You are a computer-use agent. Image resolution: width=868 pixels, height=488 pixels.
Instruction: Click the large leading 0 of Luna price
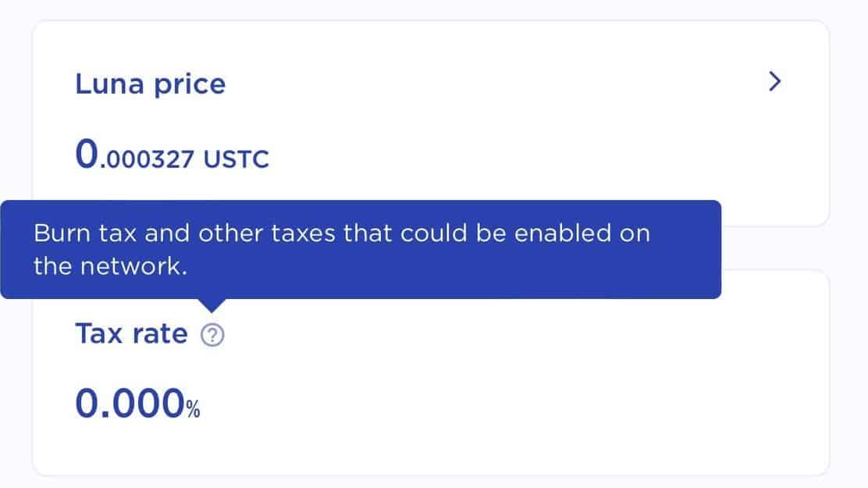87,154
